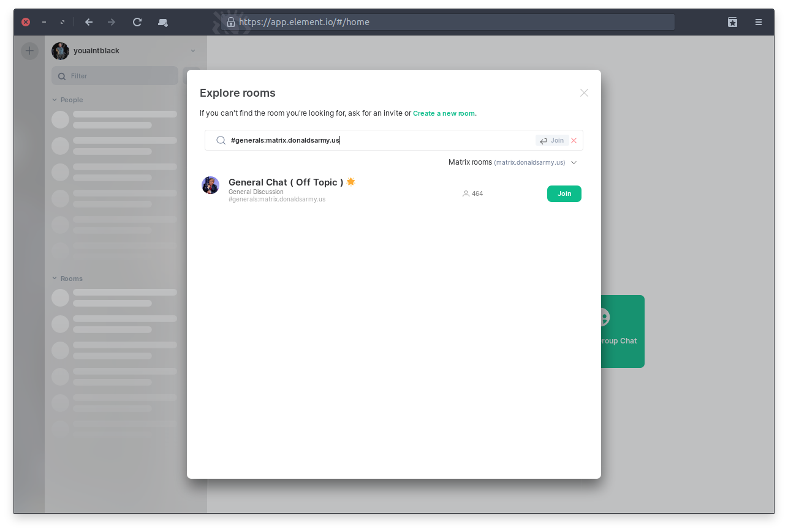Image resolution: width=788 pixels, height=532 pixels.
Task: Join the General Chat ( Off Topic ) room
Action: (564, 193)
